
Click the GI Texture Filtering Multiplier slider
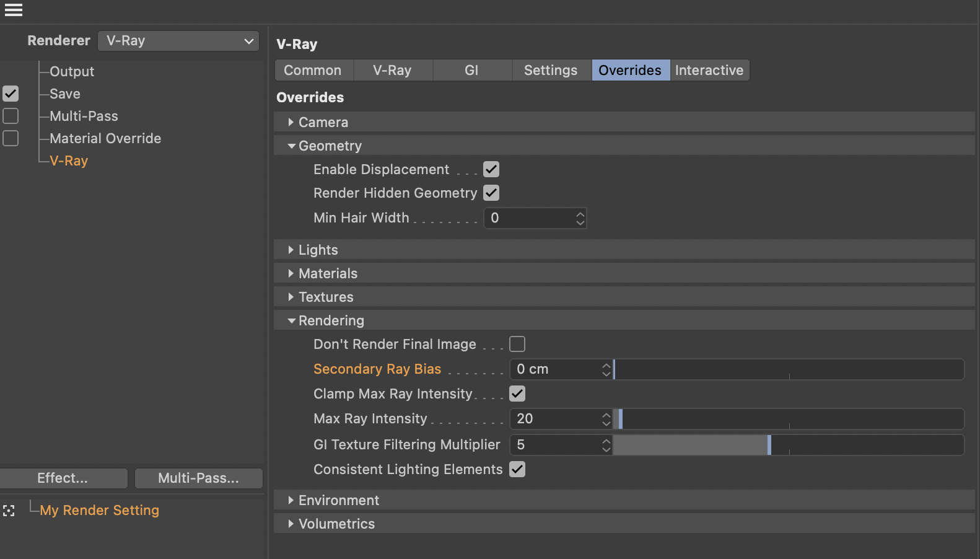789,445
